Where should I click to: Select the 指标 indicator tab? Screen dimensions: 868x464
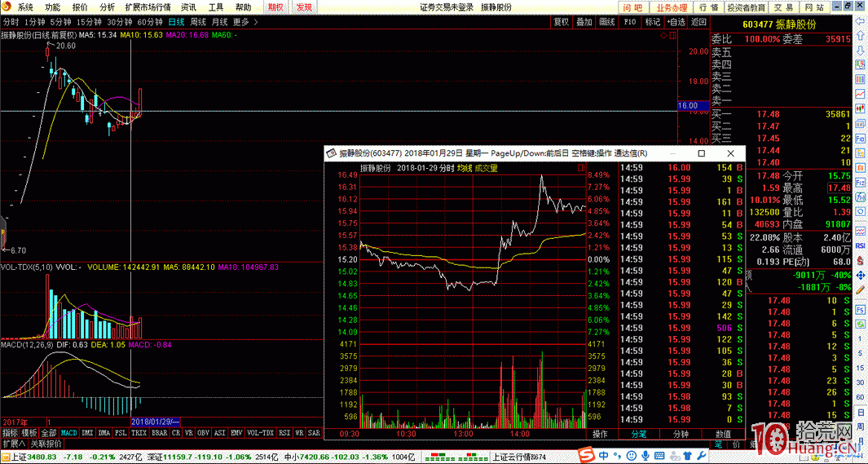[10, 433]
